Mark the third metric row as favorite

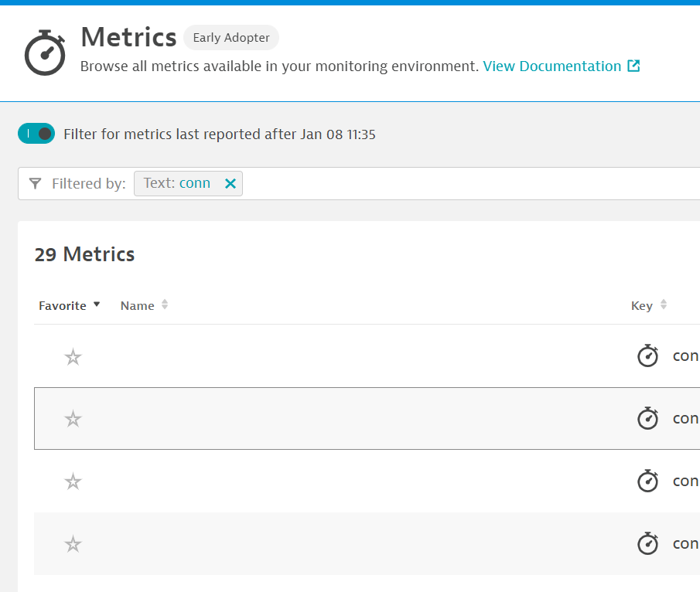(x=73, y=481)
